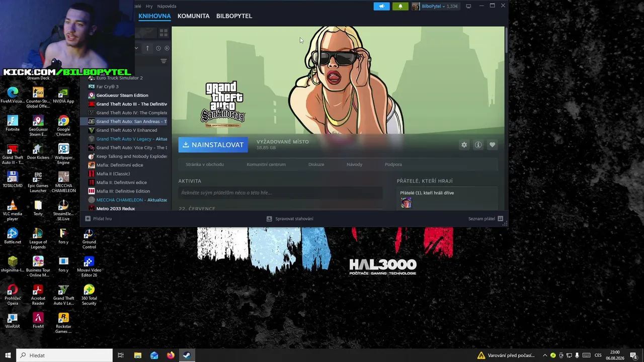
Task: Add San Andreas to favorites heart
Action: coord(492,145)
